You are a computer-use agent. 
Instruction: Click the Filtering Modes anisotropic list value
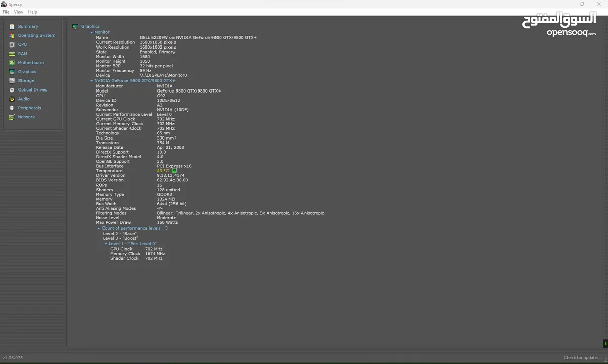point(240,213)
